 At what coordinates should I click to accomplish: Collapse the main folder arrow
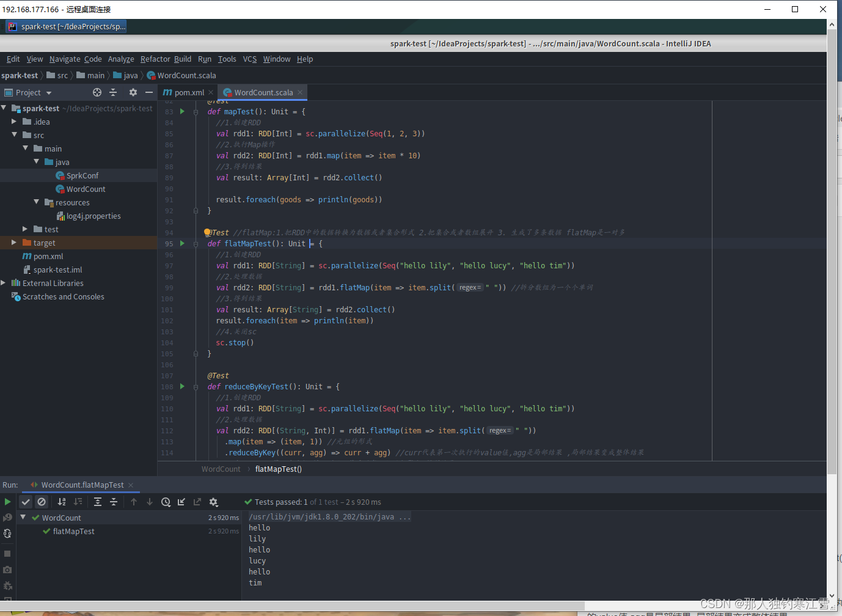tap(26, 148)
